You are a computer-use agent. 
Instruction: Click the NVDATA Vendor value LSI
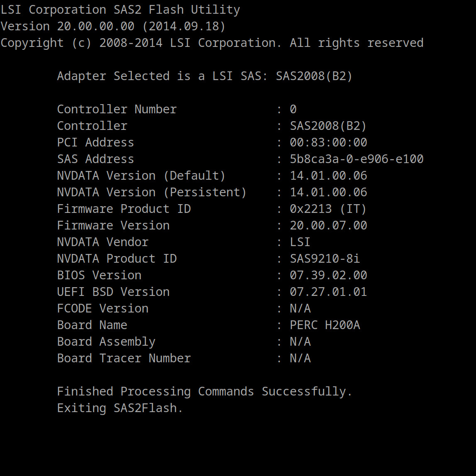pyautogui.click(x=300, y=242)
